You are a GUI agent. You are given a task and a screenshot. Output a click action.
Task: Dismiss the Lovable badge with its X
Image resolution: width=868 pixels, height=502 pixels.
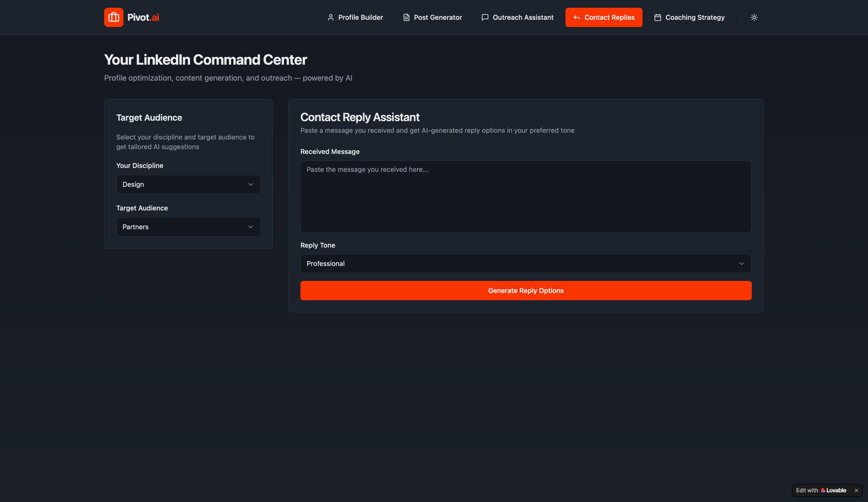tap(856, 490)
